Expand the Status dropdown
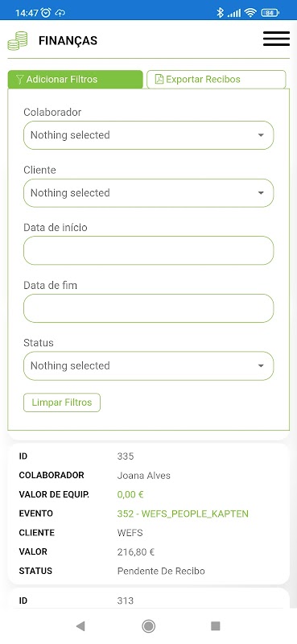 (x=148, y=365)
